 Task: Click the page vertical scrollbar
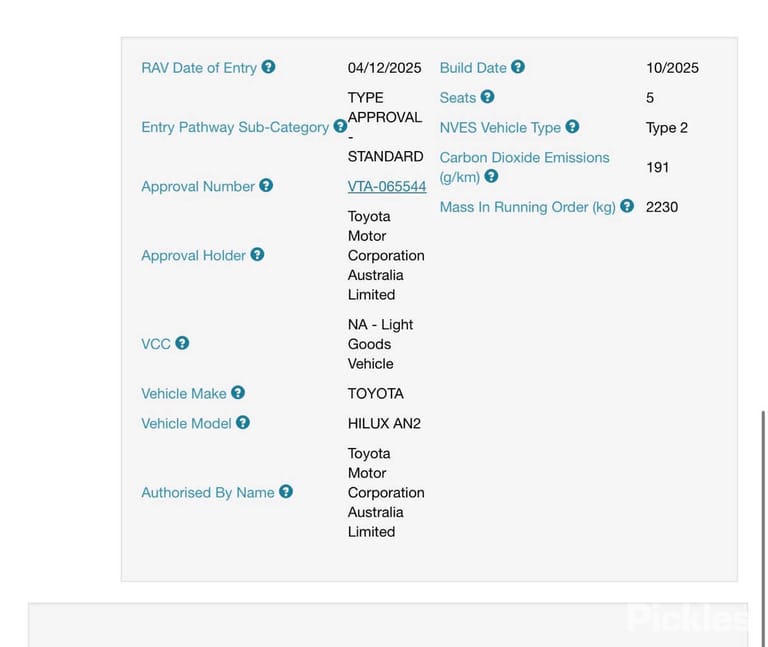[763, 529]
